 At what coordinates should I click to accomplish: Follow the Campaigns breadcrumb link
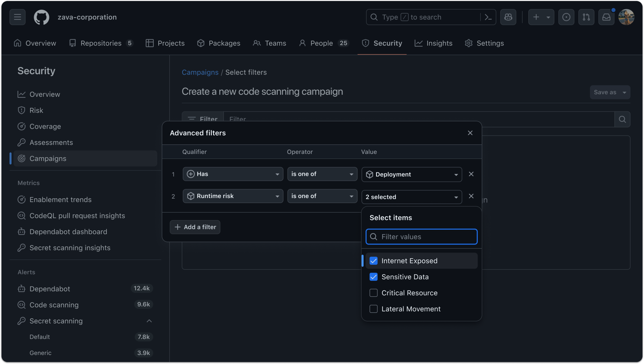pos(200,72)
